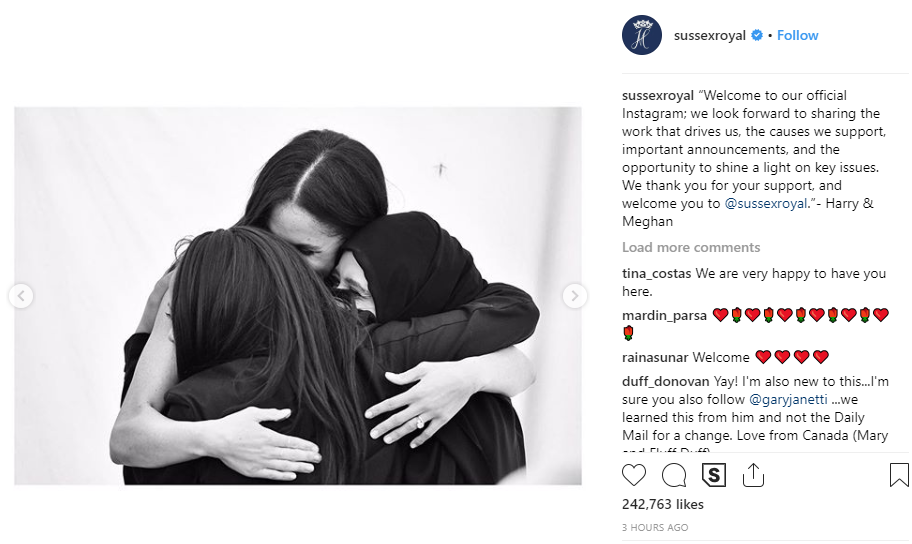The image size is (912, 544).
Task: Open duff_donovan commenter profile
Action: (665, 382)
